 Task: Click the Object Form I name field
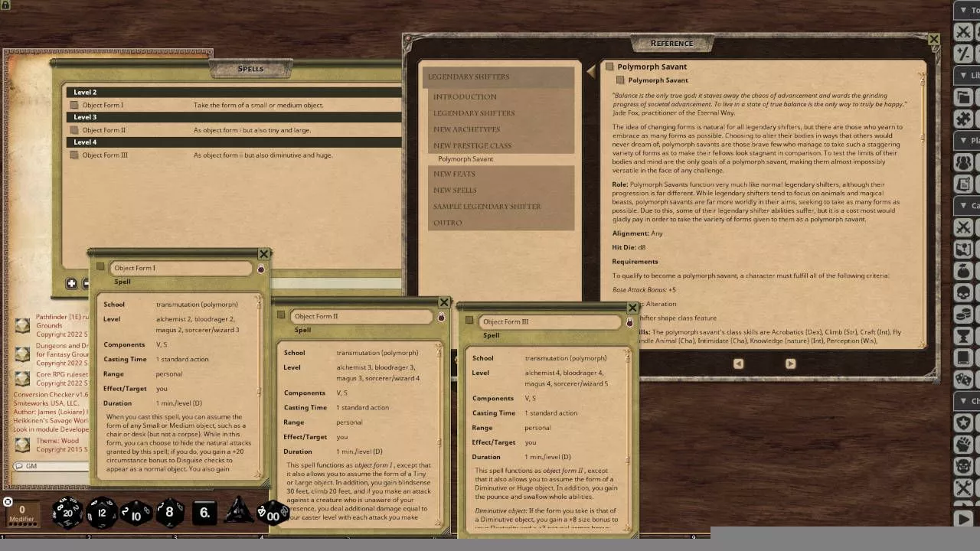click(181, 268)
